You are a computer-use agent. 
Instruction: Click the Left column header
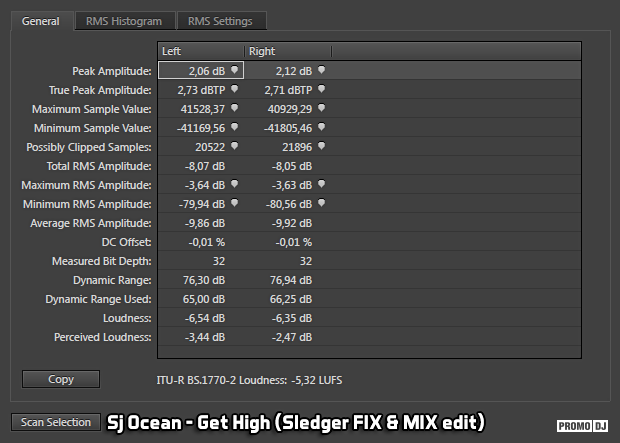(x=201, y=51)
